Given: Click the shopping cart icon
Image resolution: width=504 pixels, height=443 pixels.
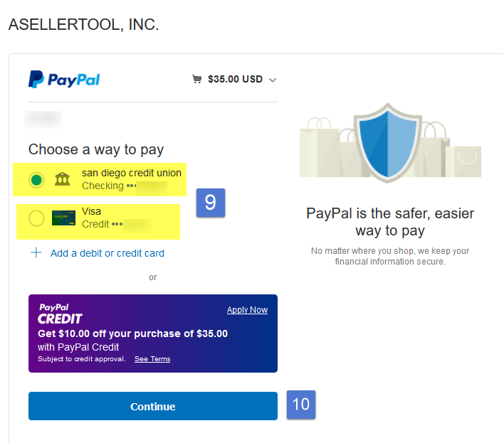Looking at the screenshot, I should pyautogui.click(x=196, y=79).
